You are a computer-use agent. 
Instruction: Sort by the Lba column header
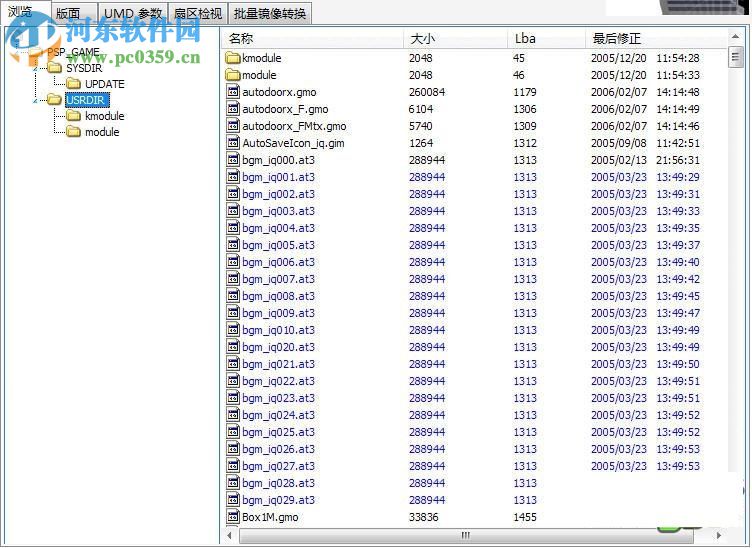point(547,38)
